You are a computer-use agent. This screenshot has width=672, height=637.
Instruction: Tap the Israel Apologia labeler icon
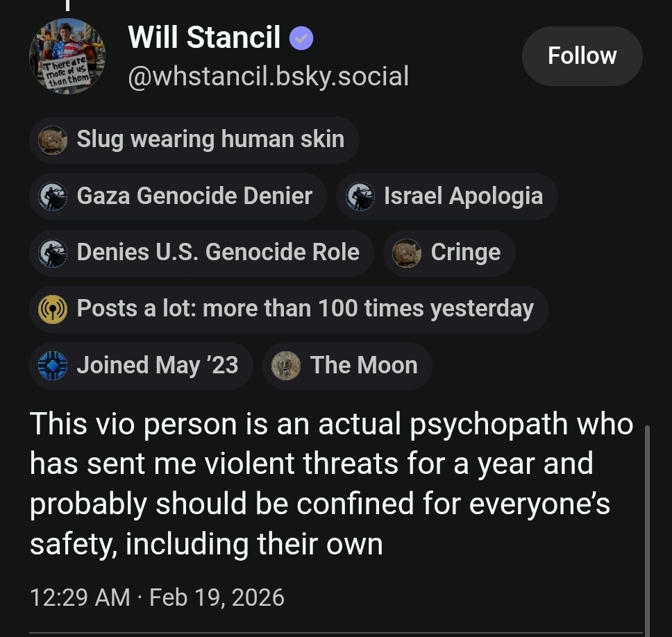point(360,196)
